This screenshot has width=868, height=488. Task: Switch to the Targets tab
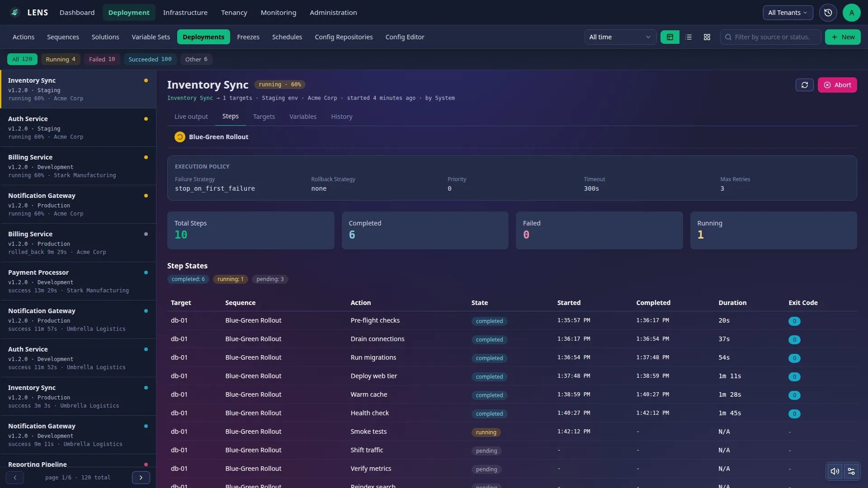click(264, 117)
